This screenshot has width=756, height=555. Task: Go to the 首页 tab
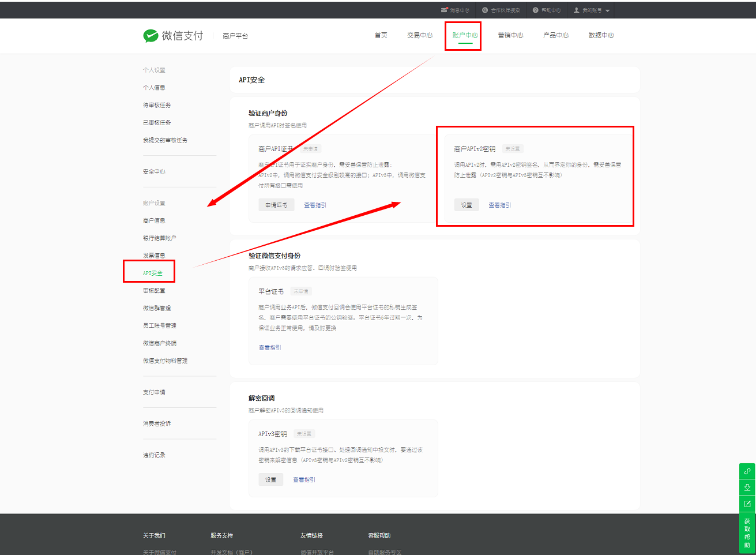click(381, 35)
